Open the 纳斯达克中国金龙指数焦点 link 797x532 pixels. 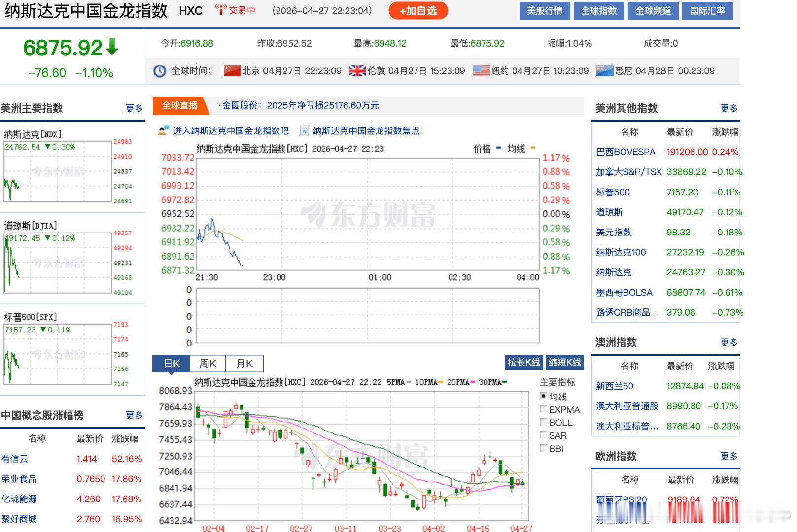pyautogui.click(x=366, y=131)
